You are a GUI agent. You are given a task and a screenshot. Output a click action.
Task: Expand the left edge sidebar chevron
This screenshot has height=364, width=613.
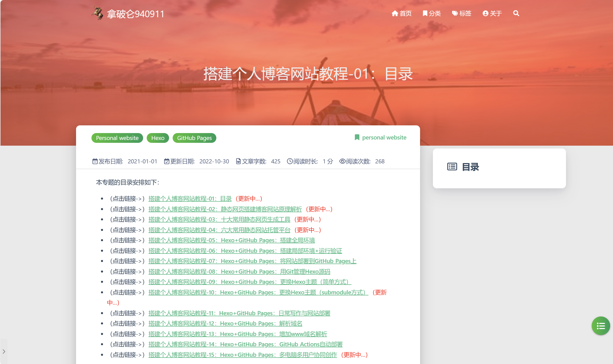[x=4, y=351]
